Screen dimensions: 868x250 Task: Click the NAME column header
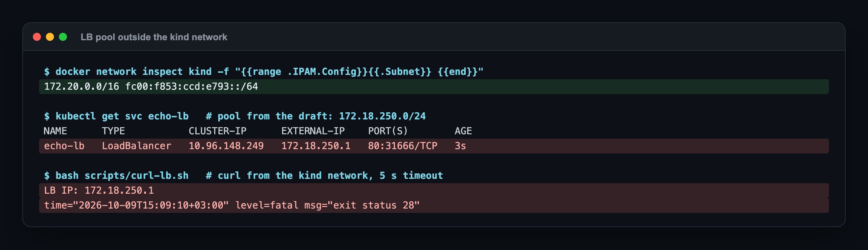(x=55, y=131)
